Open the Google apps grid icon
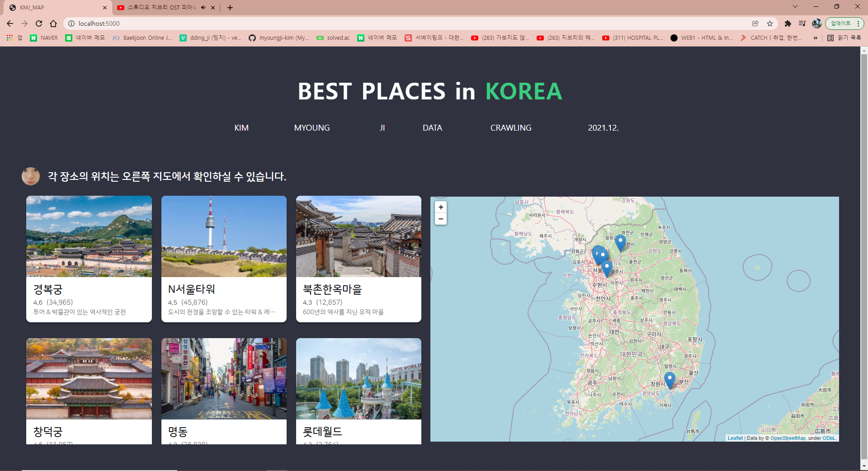This screenshot has width=868, height=471. click(x=9, y=38)
